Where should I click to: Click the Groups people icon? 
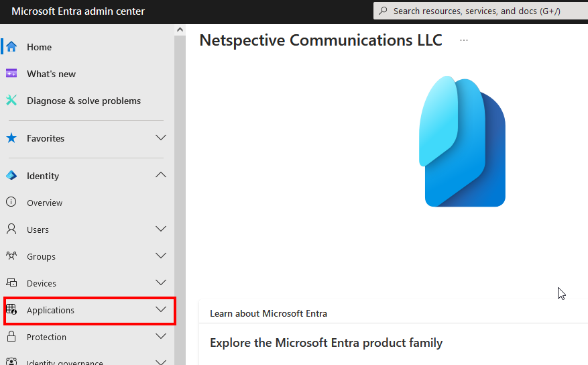point(11,256)
